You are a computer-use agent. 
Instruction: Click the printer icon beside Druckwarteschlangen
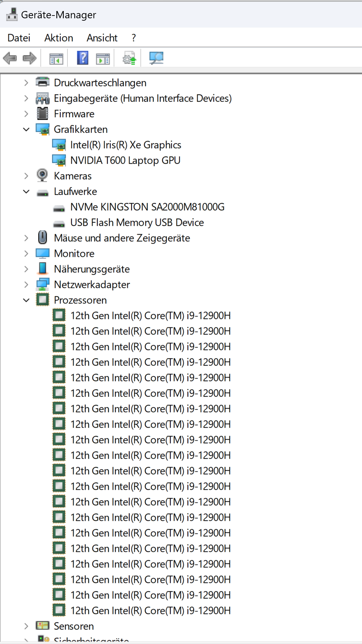[x=43, y=82]
